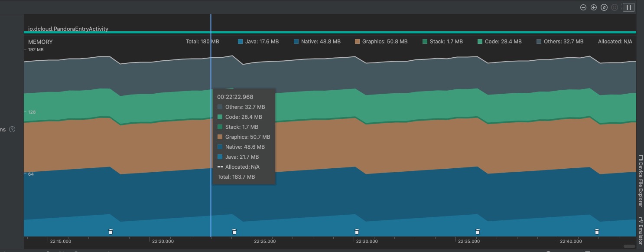Viewport: 644px width, 252px height.
Task: Click the horizontal scrollbar thumb at the timeline bottom
Action: [x=629, y=246]
